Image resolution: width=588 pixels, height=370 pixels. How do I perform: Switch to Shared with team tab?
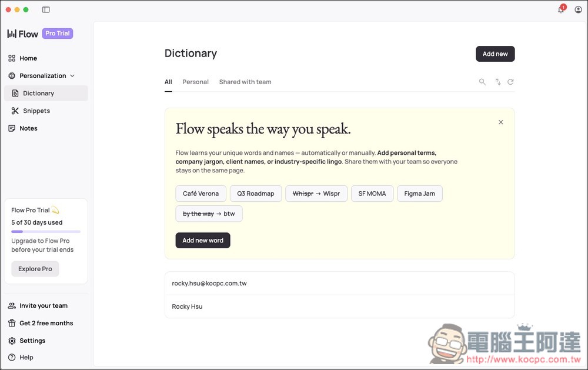(x=245, y=82)
